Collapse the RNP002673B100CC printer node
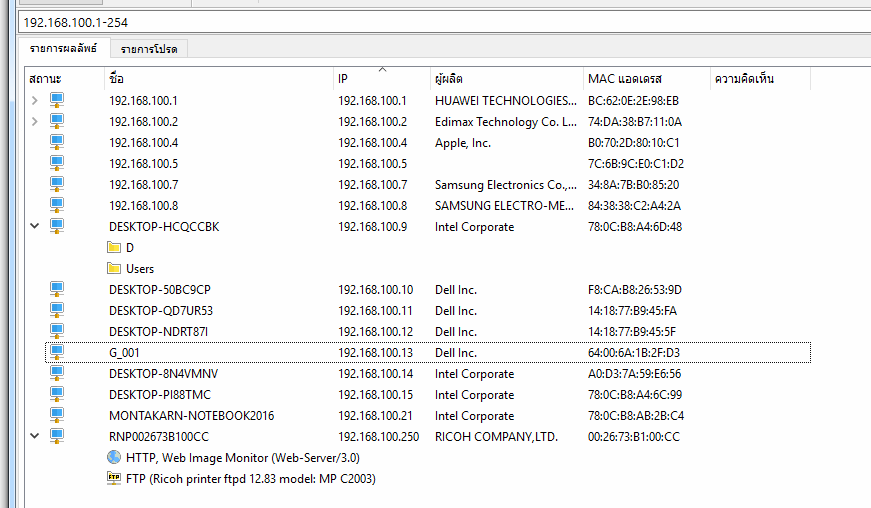Screen dimensions: 871x508 coord(35,436)
